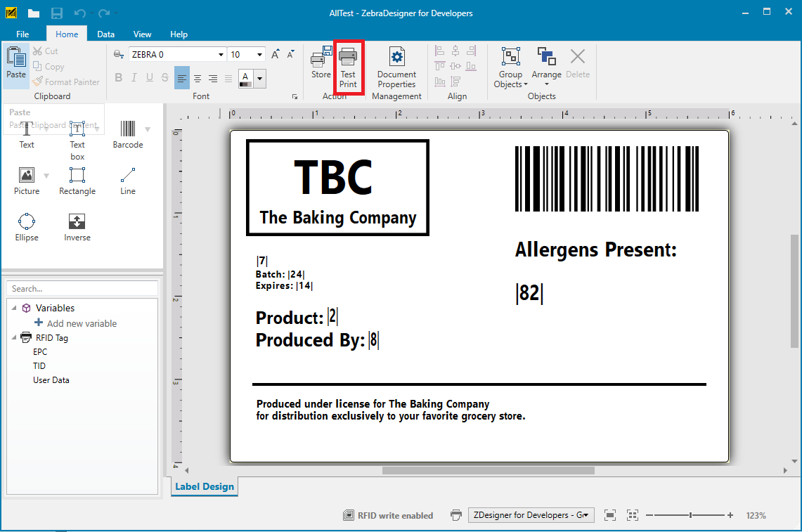Select the Barcode tool
Viewport: 802px width, 532px height.
click(x=128, y=134)
